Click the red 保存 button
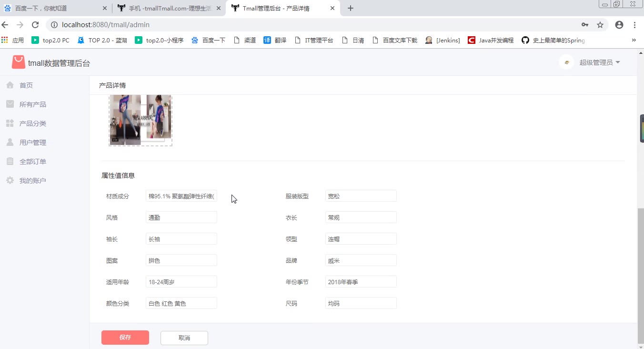 [125, 338]
